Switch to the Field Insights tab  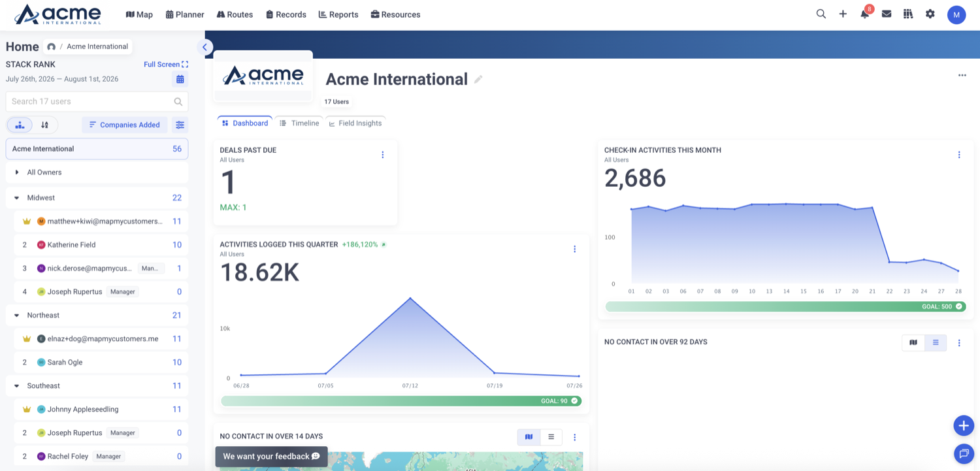pos(355,123)
